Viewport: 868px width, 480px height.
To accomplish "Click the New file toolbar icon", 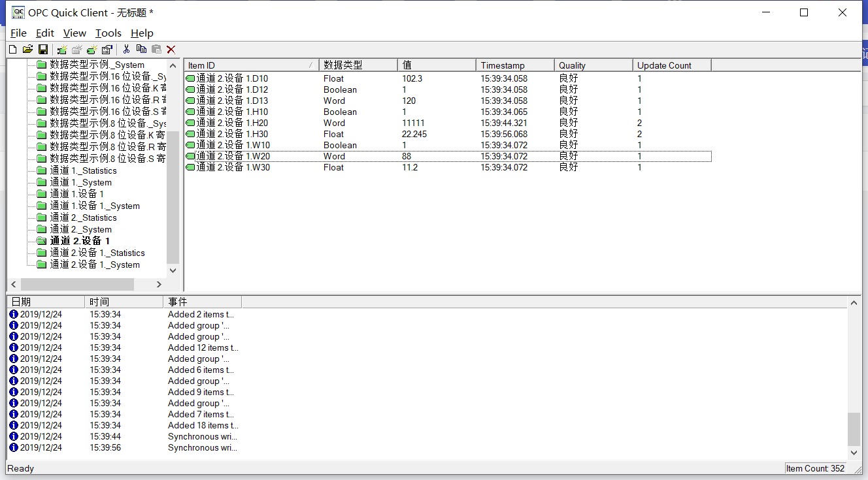I will click(12, 50).
